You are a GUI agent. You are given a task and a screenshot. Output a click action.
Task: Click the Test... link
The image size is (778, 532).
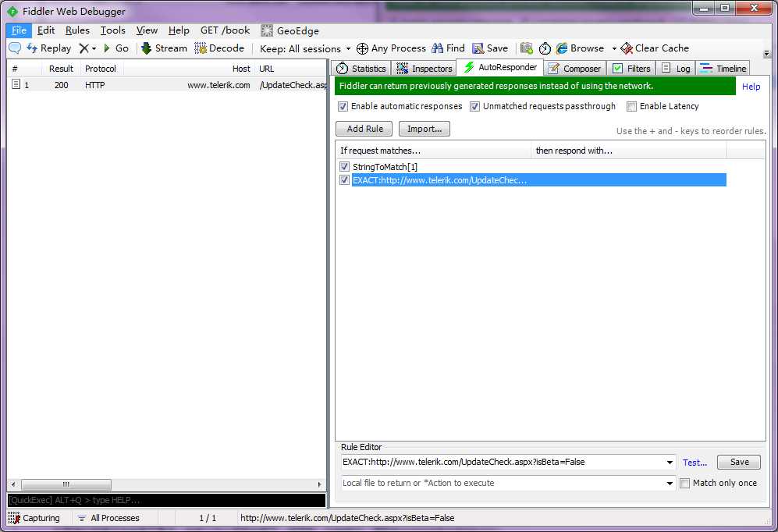(695, 463)
